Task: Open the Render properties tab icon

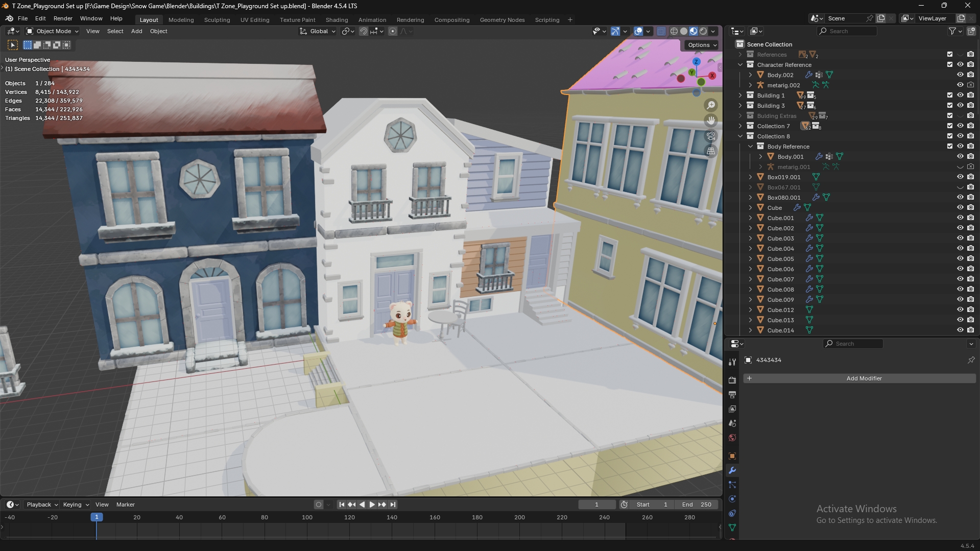Action: pos(732,380)
